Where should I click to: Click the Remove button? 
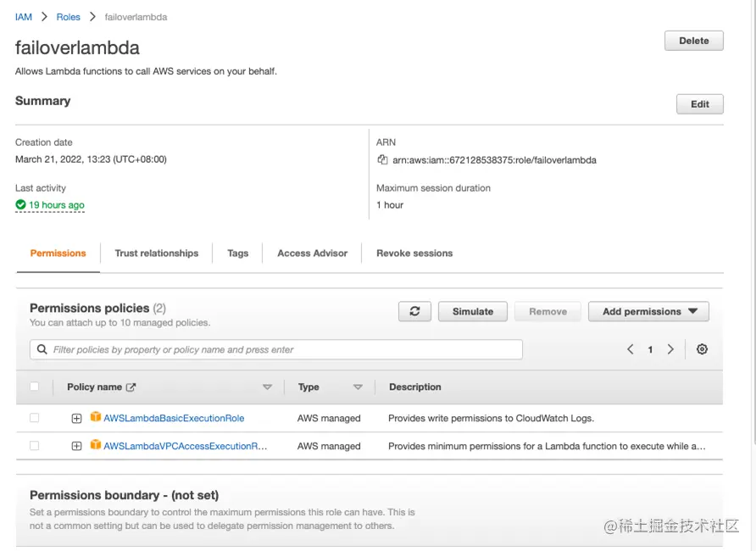pos(548,311)
